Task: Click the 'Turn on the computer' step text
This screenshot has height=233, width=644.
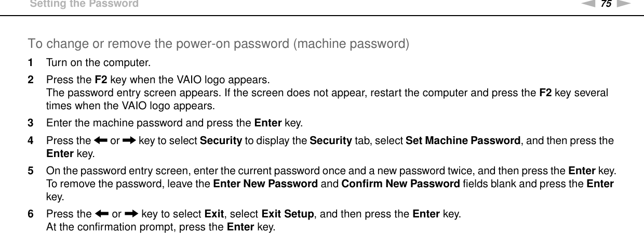Action: (x=99, y=63)
